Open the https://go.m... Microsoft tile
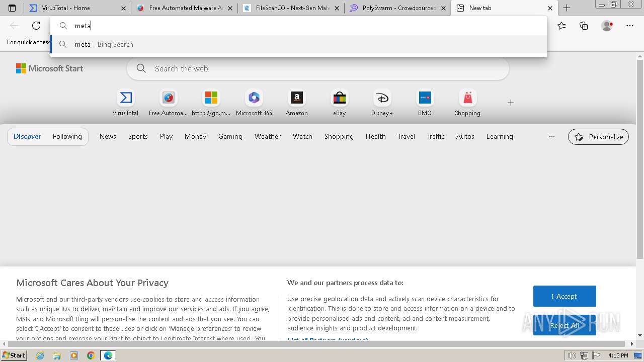The height and width of the screenshot is (362, 644). click(x=211, y=103)
